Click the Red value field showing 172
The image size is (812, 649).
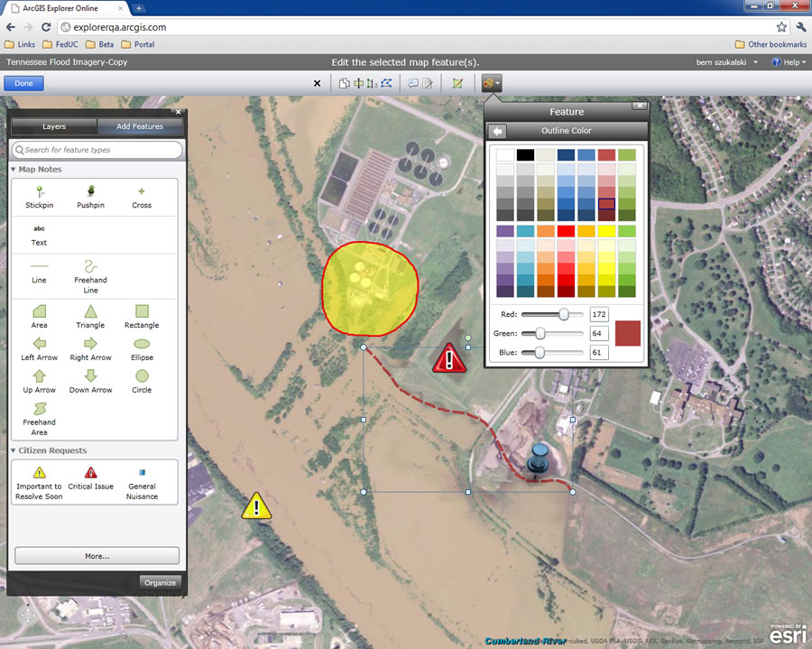(x=599, y=314)
